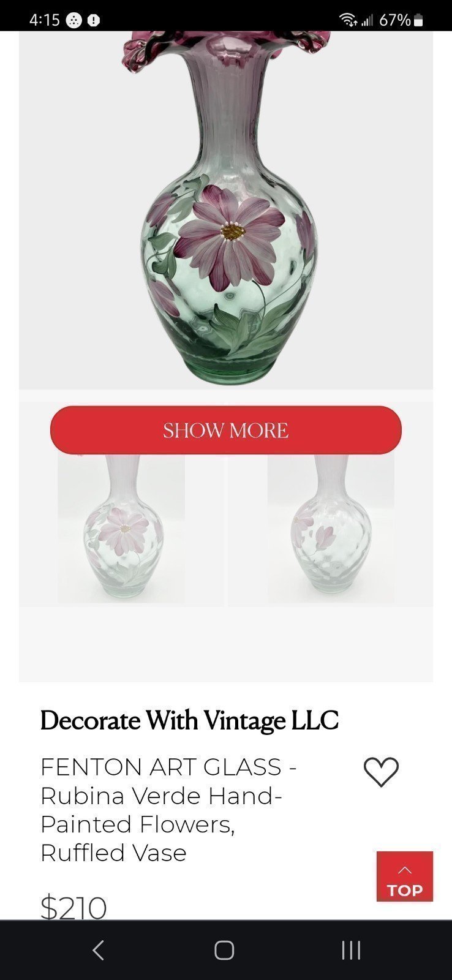
Task: Tap the Fenton Art Glass product title
Action: [168, 809]
